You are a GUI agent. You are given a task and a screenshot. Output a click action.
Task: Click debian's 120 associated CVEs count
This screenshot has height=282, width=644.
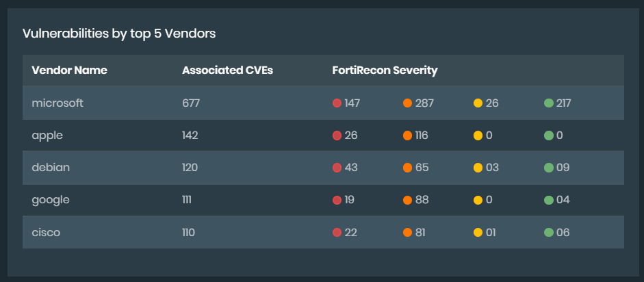(190, 168)
